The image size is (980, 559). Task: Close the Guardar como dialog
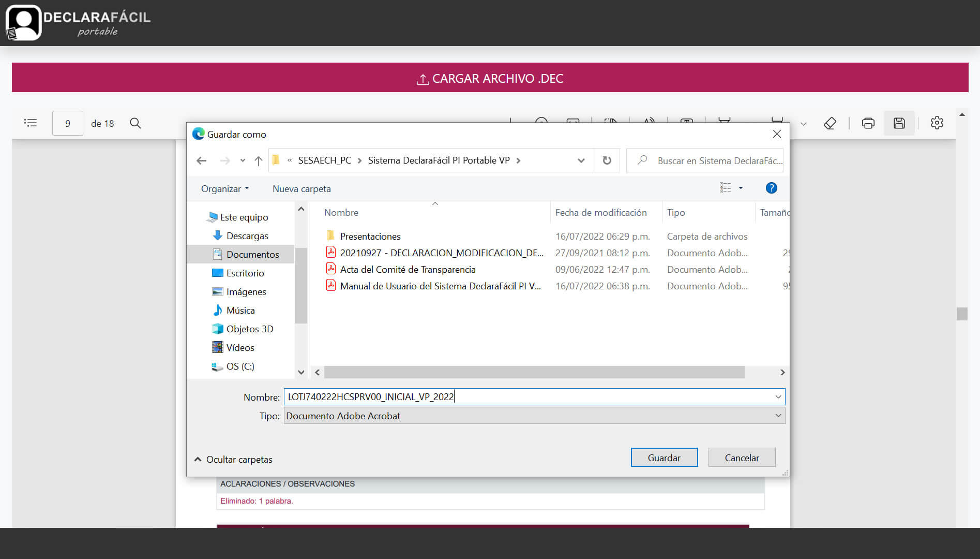point(777,134)
